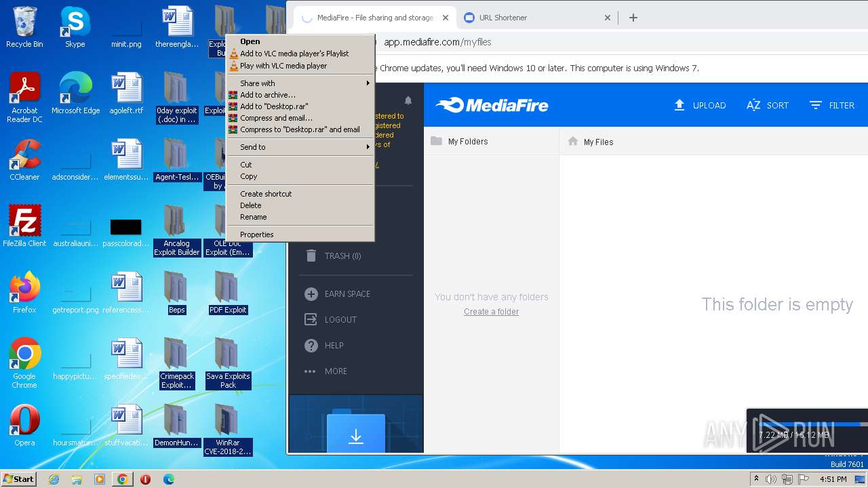Click HELP in the MediaFire sidebar
The height and width of the screenshot is (488, 868).
tap(324, 346)
